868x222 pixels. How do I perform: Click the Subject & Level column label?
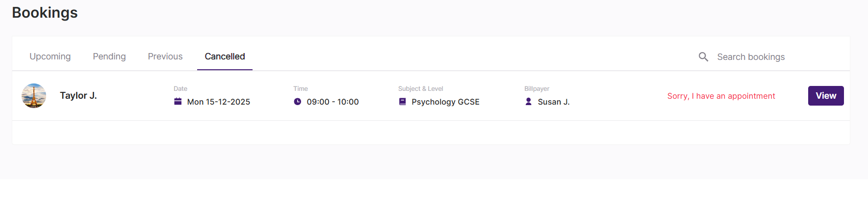pyautogui.click(x=421, y=89)
